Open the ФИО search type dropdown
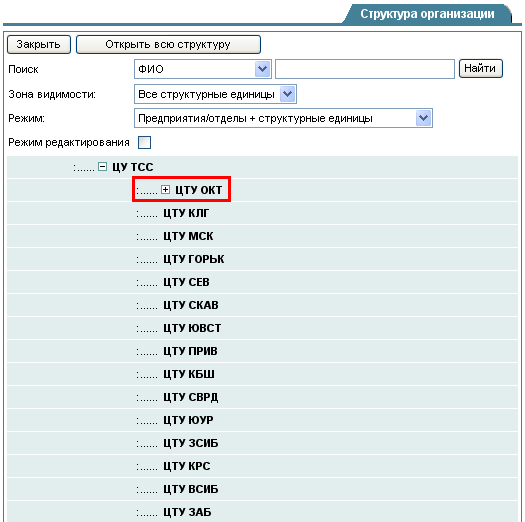The width and height of the screenshot is (525, 522). coord(203,69)
